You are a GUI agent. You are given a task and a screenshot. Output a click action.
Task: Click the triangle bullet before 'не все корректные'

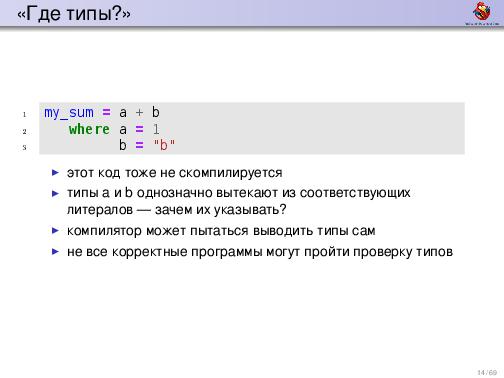point(56,252)
